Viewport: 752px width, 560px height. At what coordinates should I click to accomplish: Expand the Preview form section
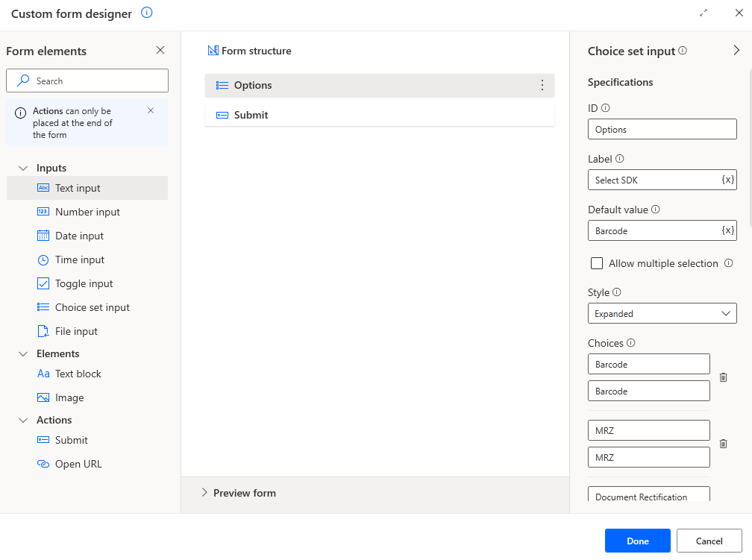(205, 493)
